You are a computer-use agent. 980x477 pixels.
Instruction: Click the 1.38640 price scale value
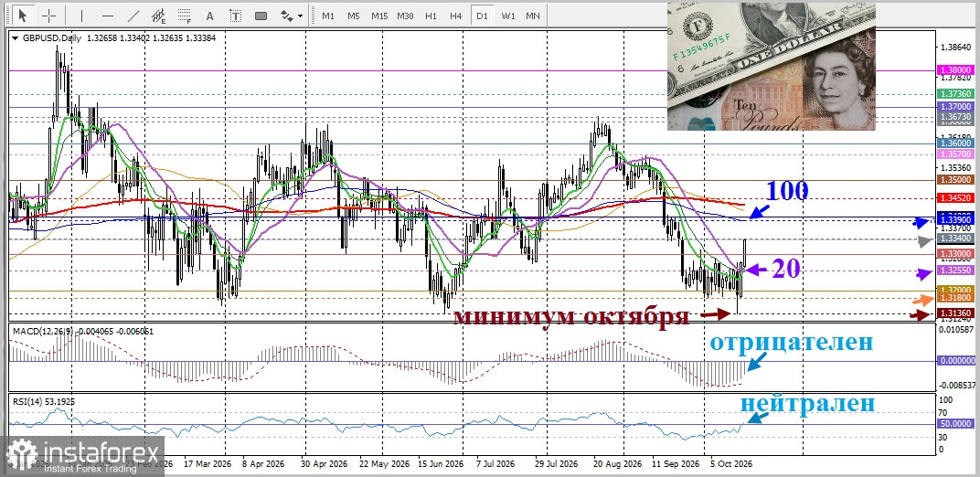(955, 48)
